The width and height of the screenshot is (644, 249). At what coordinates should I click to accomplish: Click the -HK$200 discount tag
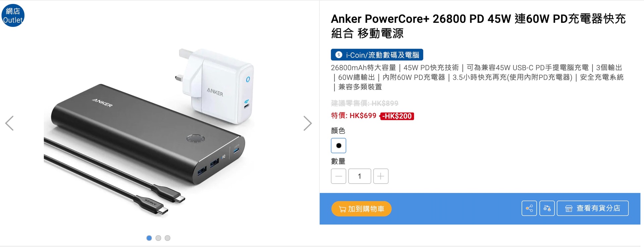[x=397, y=116]
